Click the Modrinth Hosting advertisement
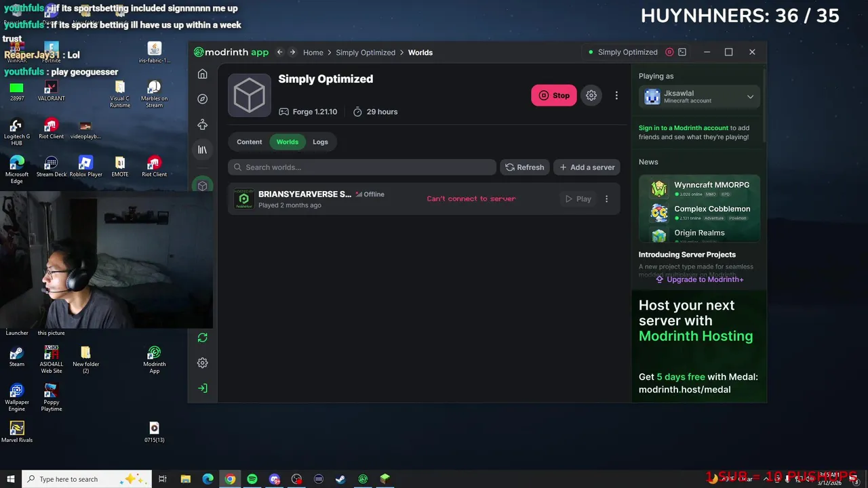This screenshot has height=488, width=868. click(x=699, y=347)
